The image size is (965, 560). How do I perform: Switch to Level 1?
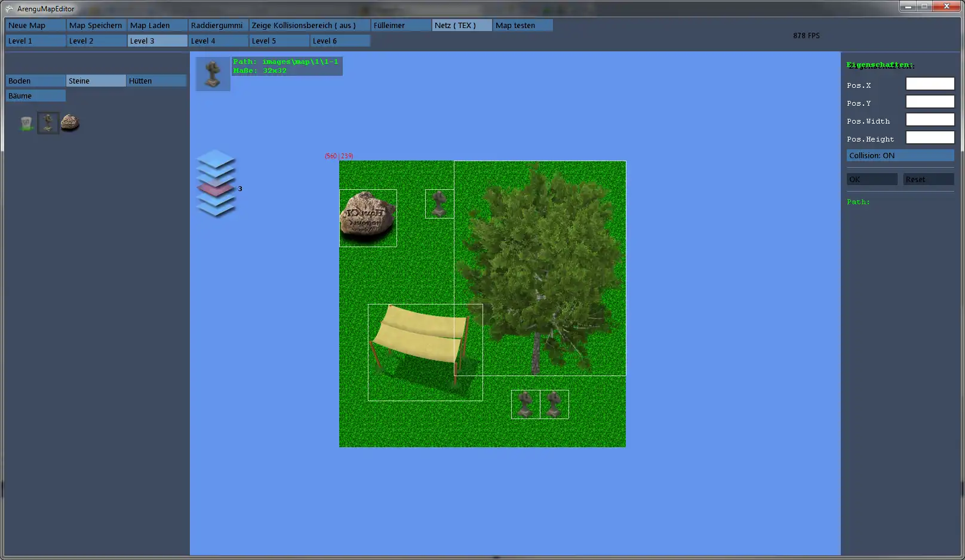click(x=36, y=41)
